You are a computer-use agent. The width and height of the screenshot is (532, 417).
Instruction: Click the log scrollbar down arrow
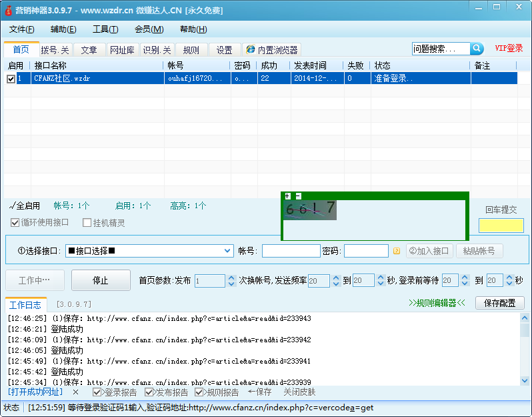click(x=525, y=381)
